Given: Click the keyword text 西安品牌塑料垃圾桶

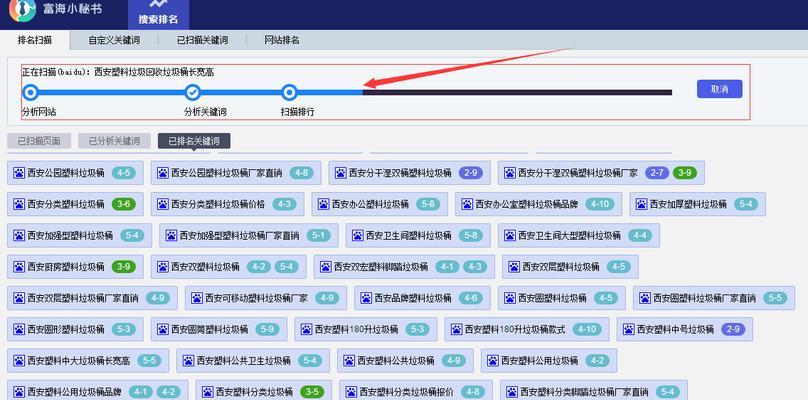Looking at the screenshot, I should click(413, 298).
